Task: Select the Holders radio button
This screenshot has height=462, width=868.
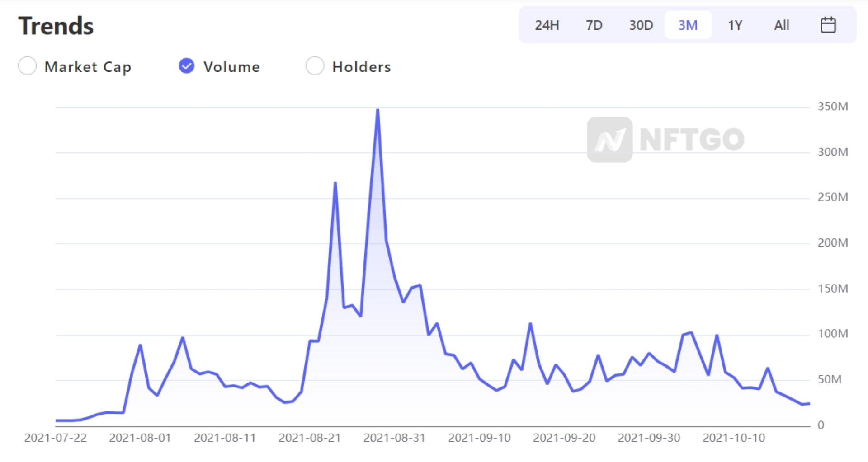Action: 315,66
